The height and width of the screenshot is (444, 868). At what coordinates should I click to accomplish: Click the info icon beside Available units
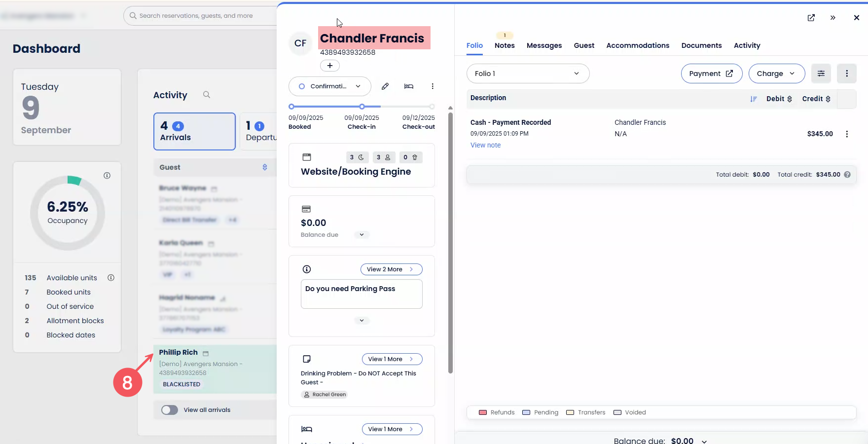[x=111, y=278]
